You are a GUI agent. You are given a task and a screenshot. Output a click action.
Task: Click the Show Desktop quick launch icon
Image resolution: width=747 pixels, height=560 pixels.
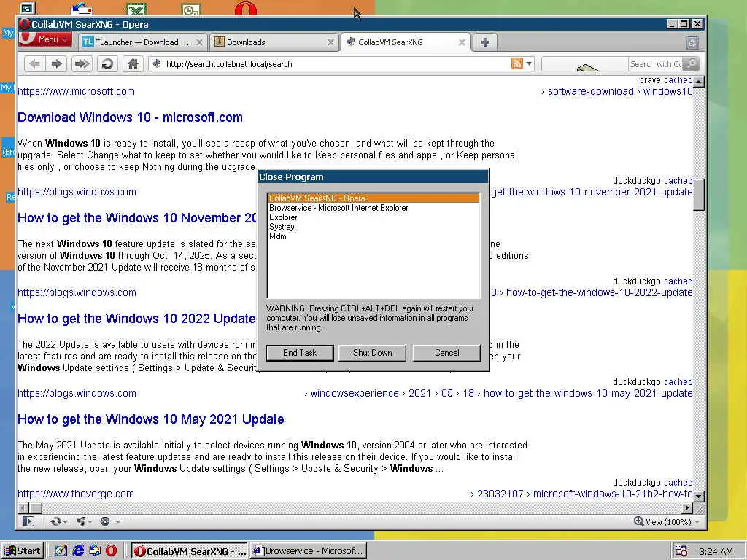[61, 551]
